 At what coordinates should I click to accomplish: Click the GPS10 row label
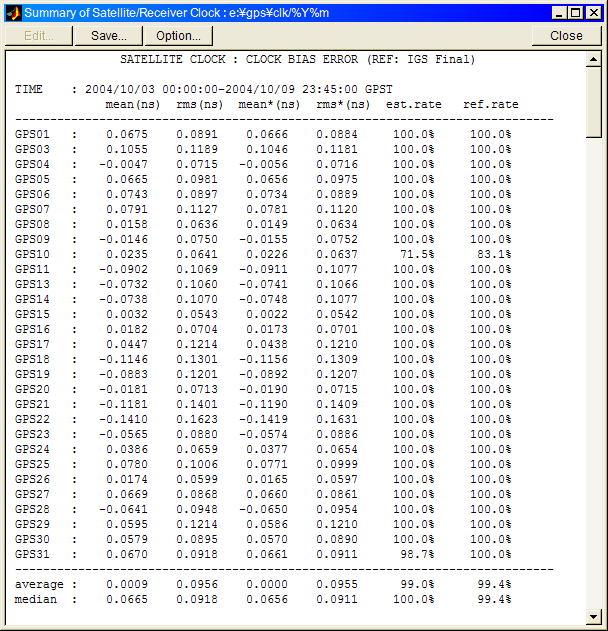(x=32, y=254)
